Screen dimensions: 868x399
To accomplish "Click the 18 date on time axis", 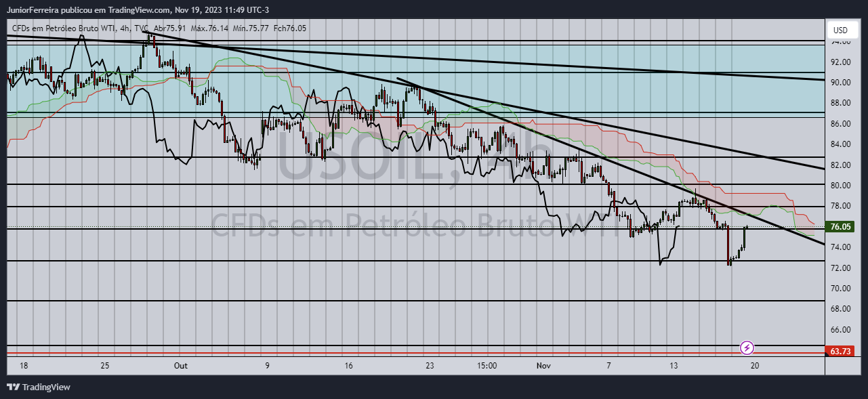I will click(x=24, y=366).
